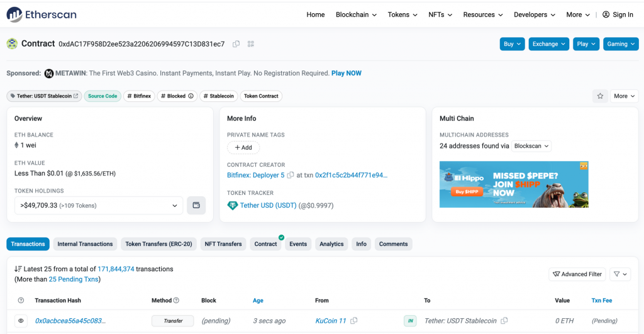Open the Blockchain menu dropdown

click(356, 14)
